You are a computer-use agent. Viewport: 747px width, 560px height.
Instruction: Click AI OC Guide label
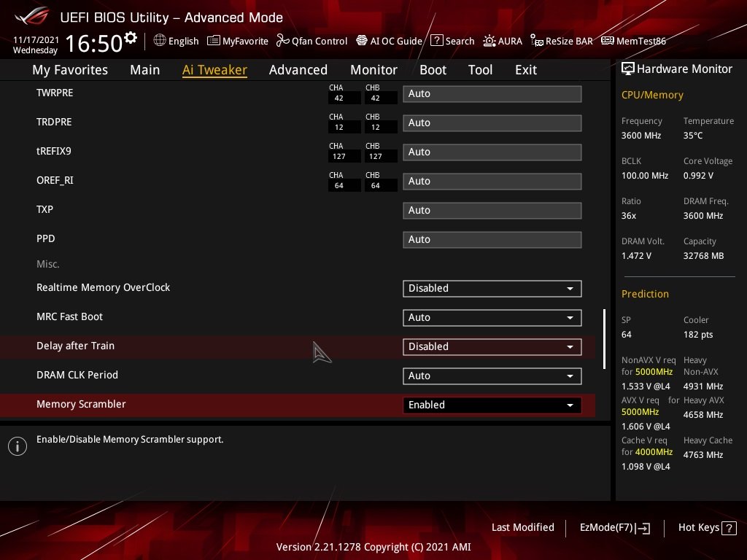point(396,42)
